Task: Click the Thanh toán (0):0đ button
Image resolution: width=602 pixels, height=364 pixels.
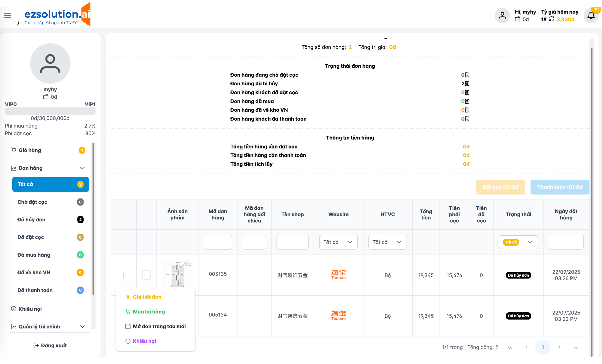Action: coord(560,187)
